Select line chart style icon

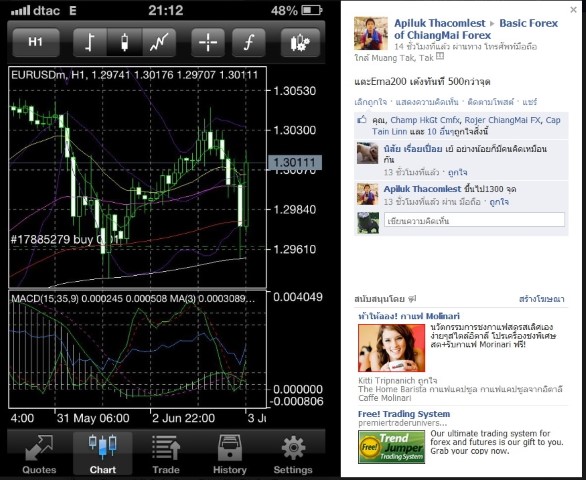coord(159,42)
